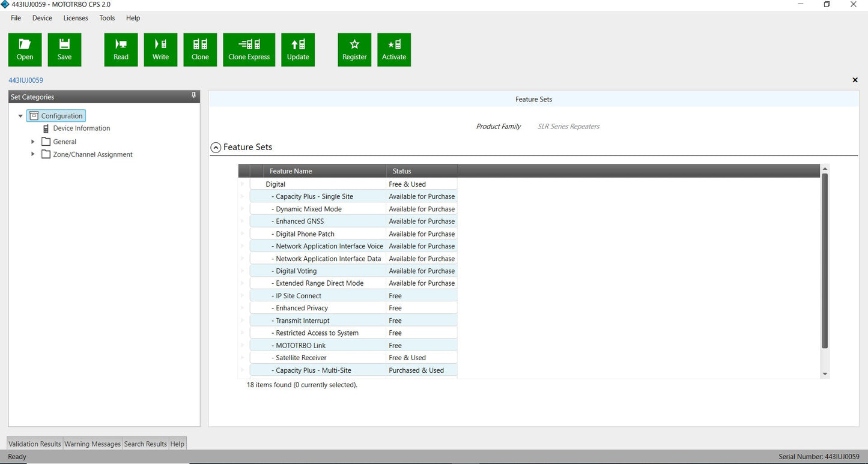Open a codeplug file with Open button
868x464 pixels.
(x=25, y=50)
